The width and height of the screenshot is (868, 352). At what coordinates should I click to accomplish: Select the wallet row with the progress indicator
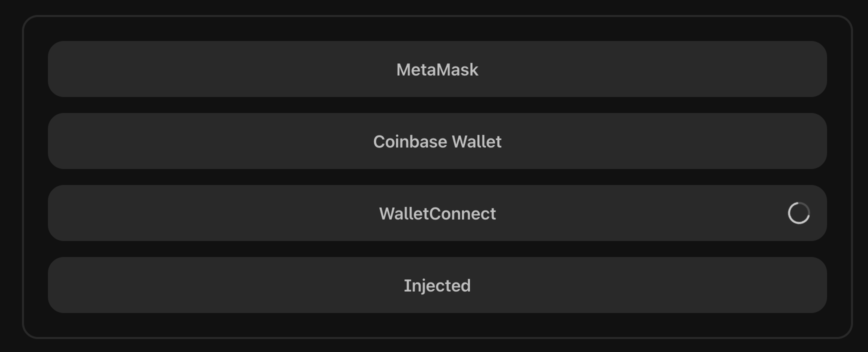(x=436, y=213)
